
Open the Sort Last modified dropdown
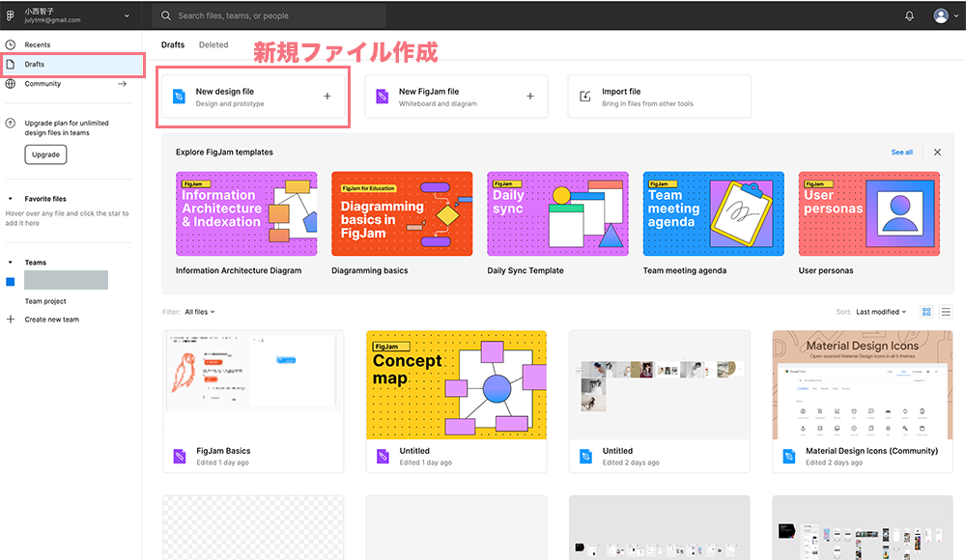click(x=882, y=312)
